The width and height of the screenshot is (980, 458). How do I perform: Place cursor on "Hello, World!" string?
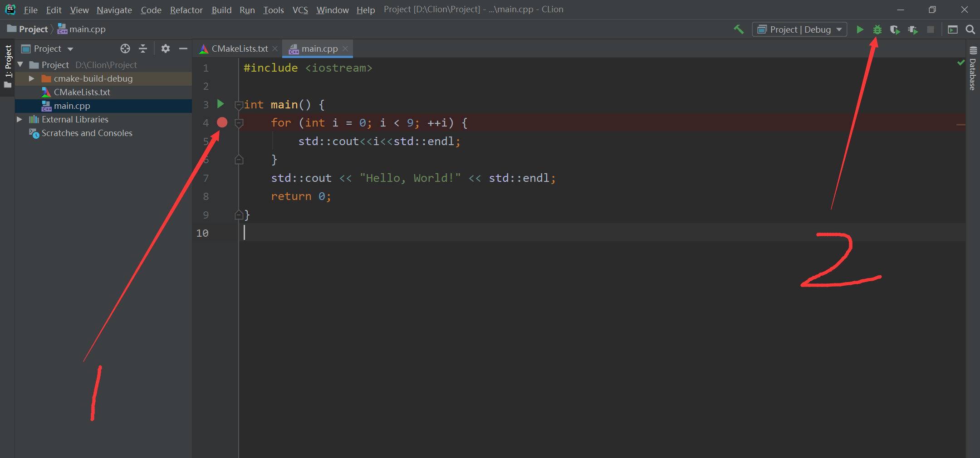point(410,178)
